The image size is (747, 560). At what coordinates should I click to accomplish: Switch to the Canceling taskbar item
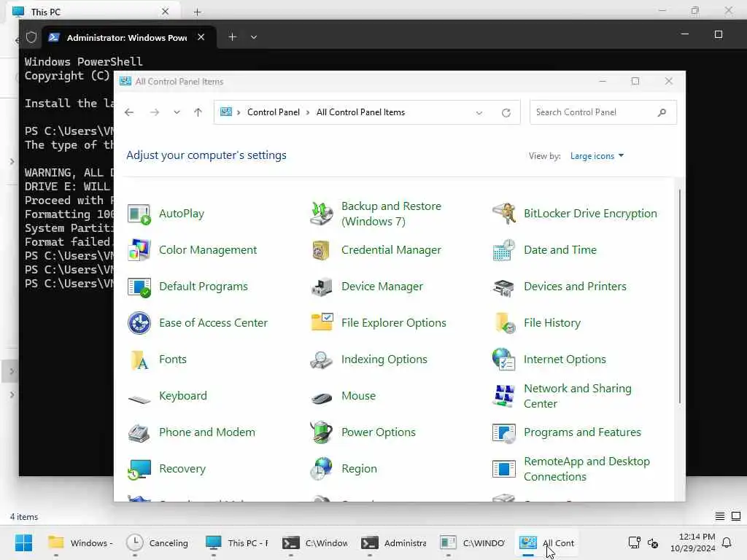point(158,542)
